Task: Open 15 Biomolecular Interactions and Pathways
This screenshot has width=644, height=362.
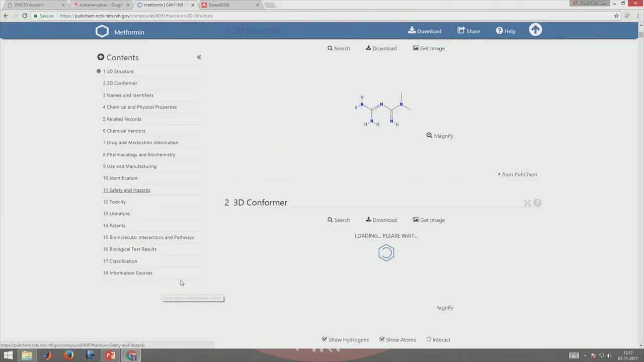Action: click(x=148, y=237)
